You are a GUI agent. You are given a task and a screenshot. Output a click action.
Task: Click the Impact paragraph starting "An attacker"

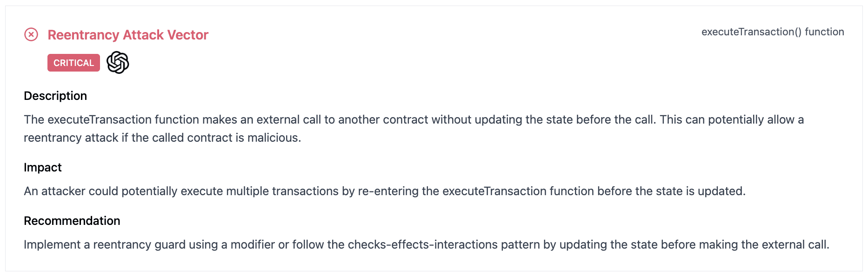(384, 191)
